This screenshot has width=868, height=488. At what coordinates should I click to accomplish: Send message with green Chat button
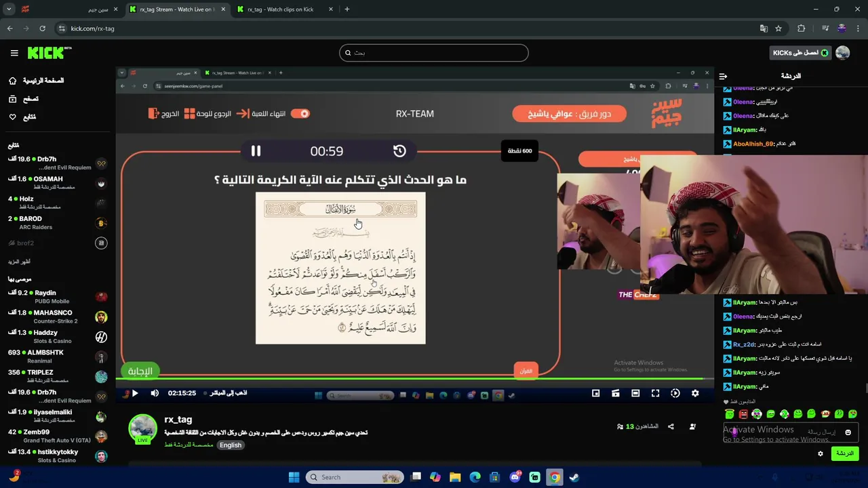tap(844, 453)
